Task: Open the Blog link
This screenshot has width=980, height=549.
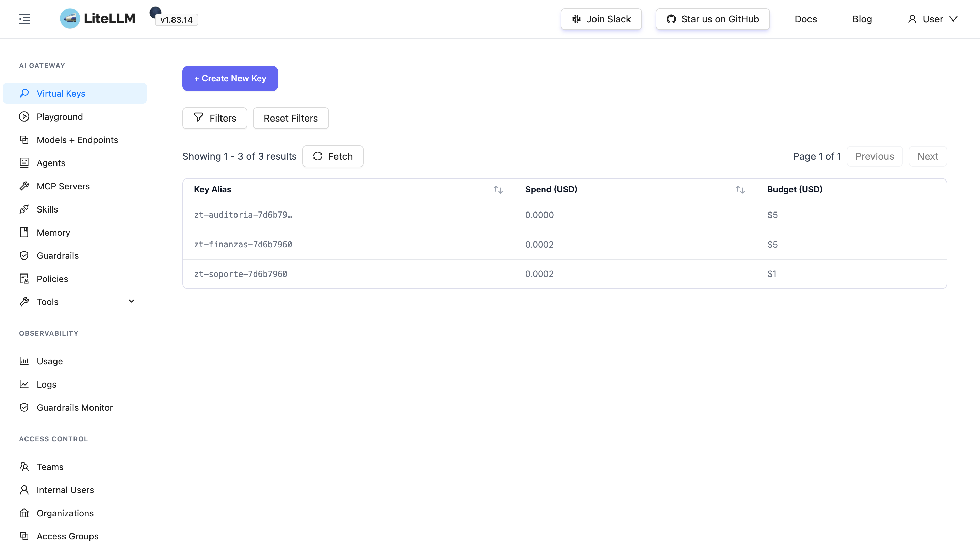Action: pyautogui.click(x=862, y=19)
